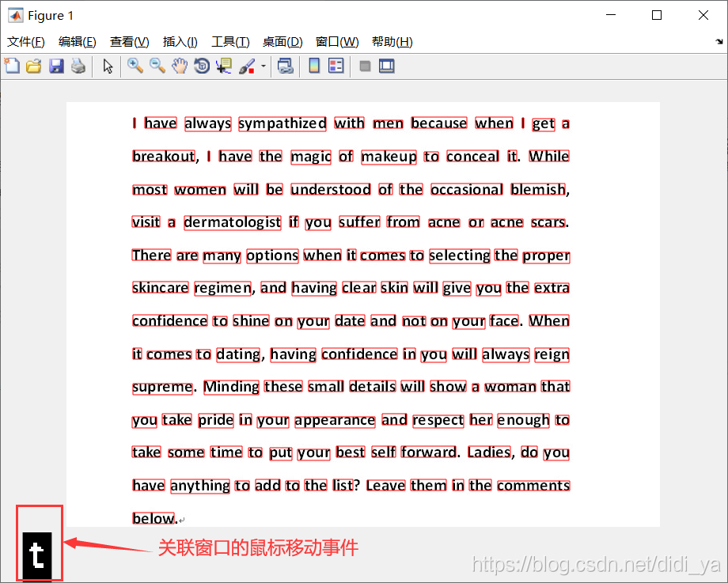Click the word 'comments' in the image
The image size is (728, 583).
pos(533,486)
